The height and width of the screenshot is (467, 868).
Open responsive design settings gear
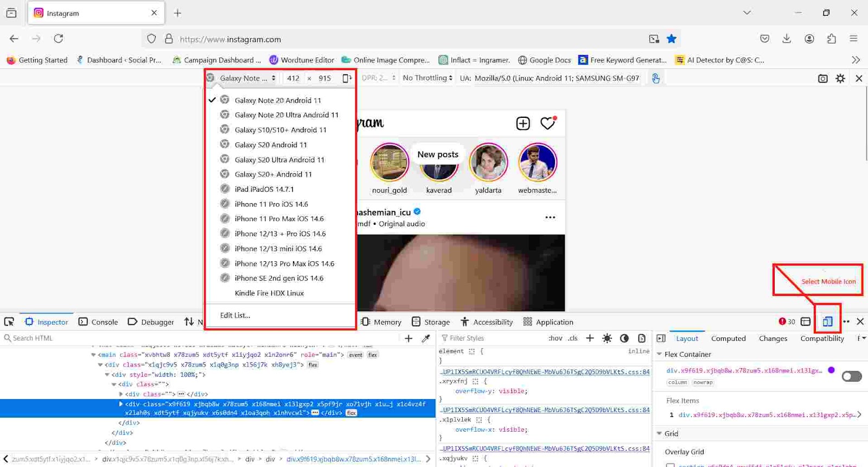(840, 79)
